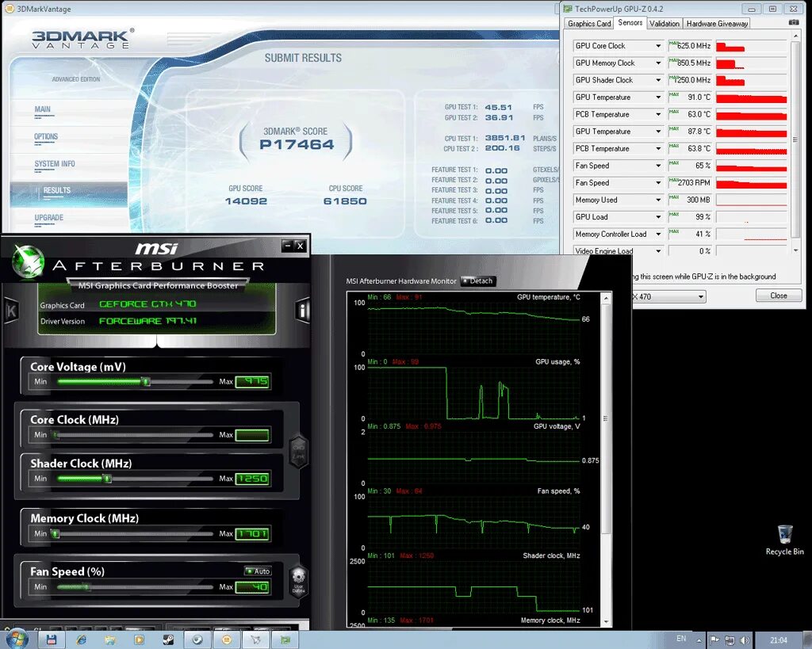
Task: Click the Core Voltage slider handle
Action: tap(146, 382)
